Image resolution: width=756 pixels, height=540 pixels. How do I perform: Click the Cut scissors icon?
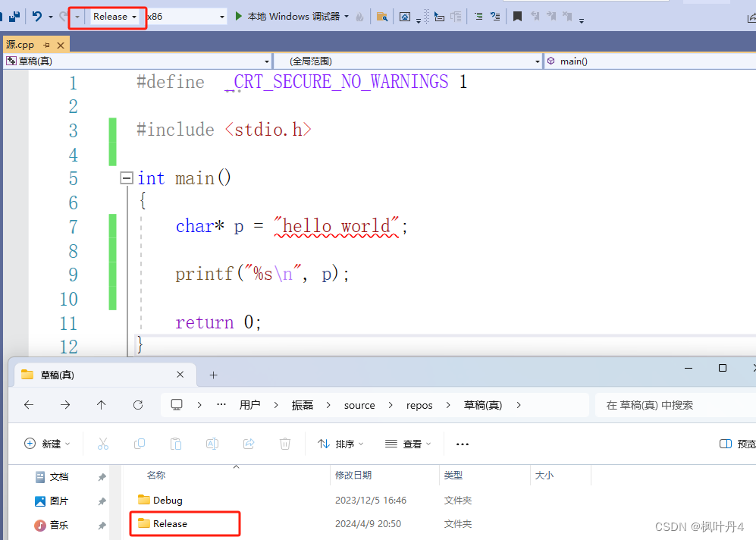[x=102, y=444]
